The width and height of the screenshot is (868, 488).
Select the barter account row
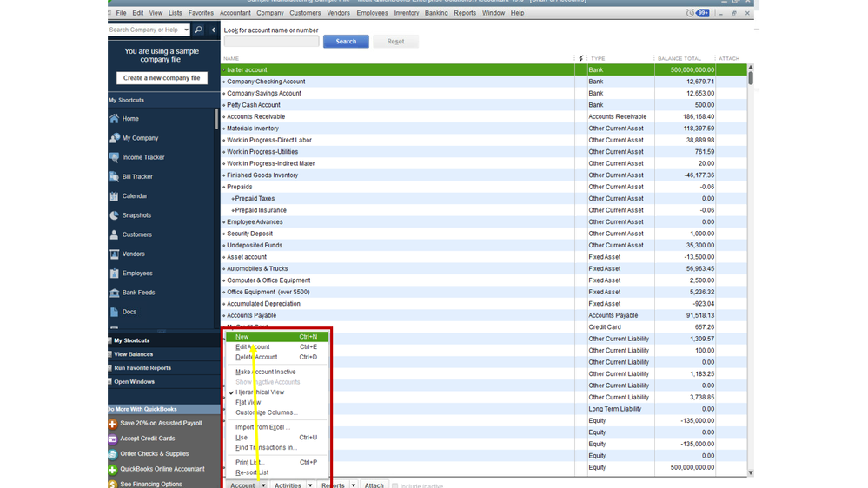tap(484, 69)
